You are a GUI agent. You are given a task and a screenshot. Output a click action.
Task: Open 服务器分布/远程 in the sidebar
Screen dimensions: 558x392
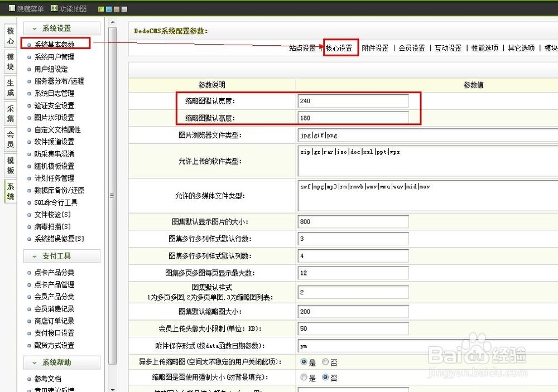pyautogui.click(x=59, y=81)
